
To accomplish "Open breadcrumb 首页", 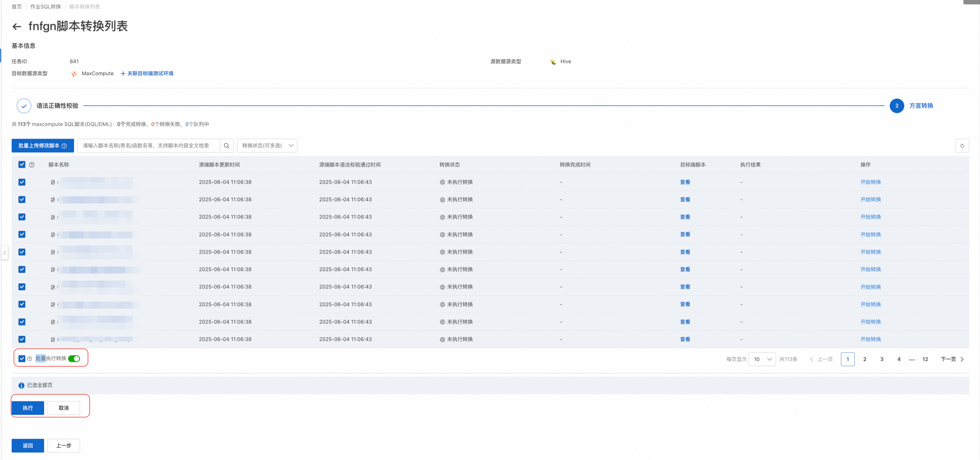I will click(17, 6).
